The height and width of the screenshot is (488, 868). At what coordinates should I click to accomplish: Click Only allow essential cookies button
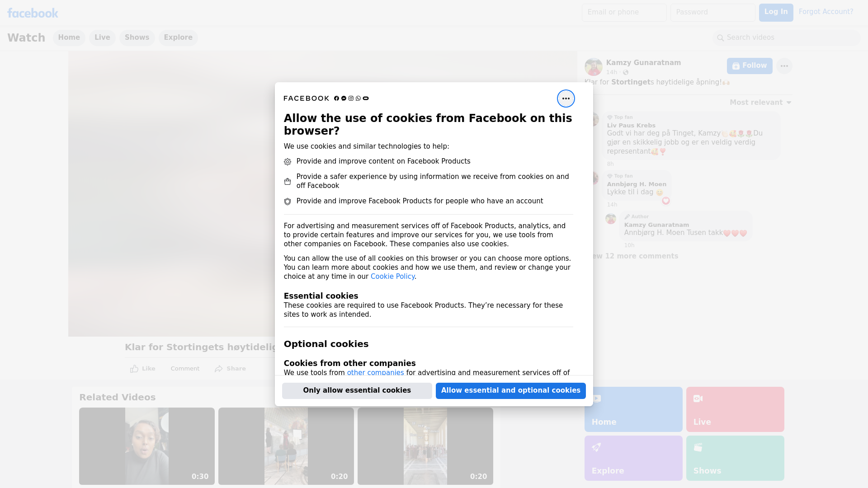click(x=357, y=391)
